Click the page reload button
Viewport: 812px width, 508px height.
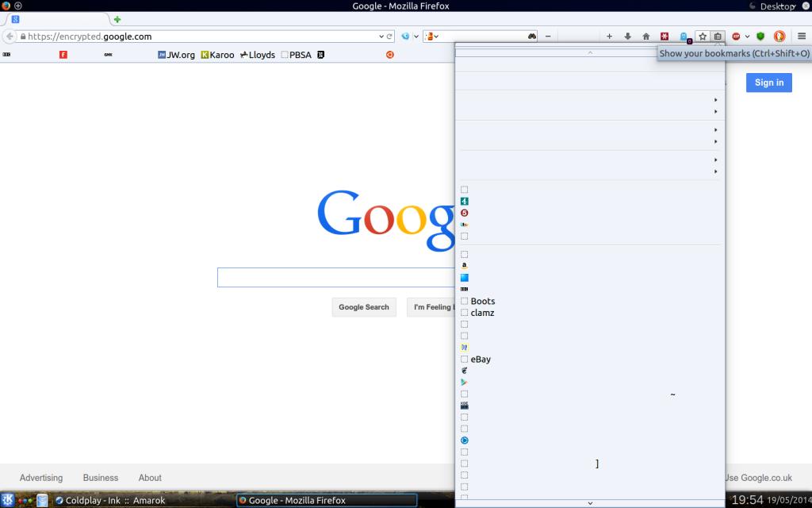[x=389, y=37]
